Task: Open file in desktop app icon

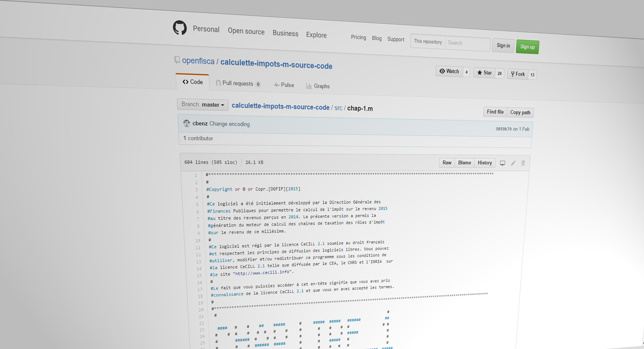Action: tap(502, 163)
